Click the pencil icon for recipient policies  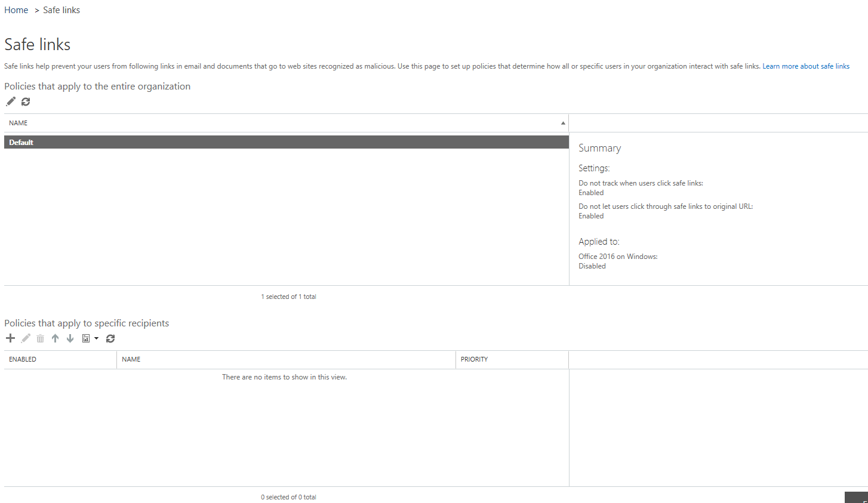click(x=26, y=338)
